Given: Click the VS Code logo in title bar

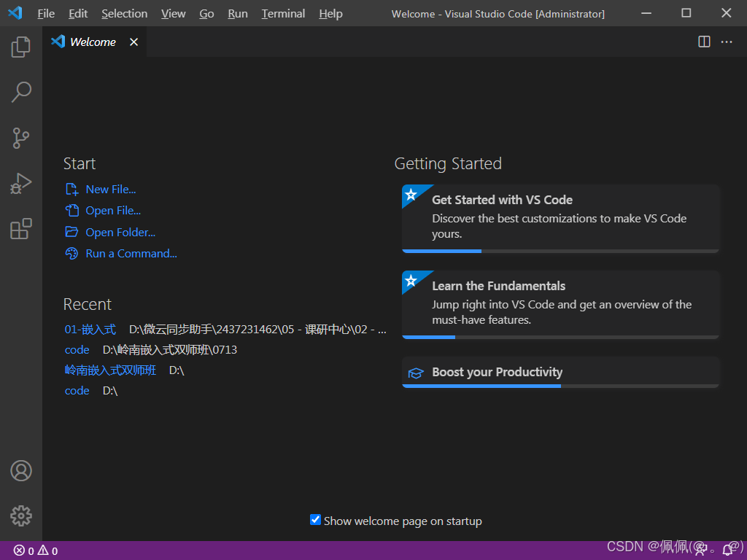Looking at the screenshot, I should click(15, 13).
